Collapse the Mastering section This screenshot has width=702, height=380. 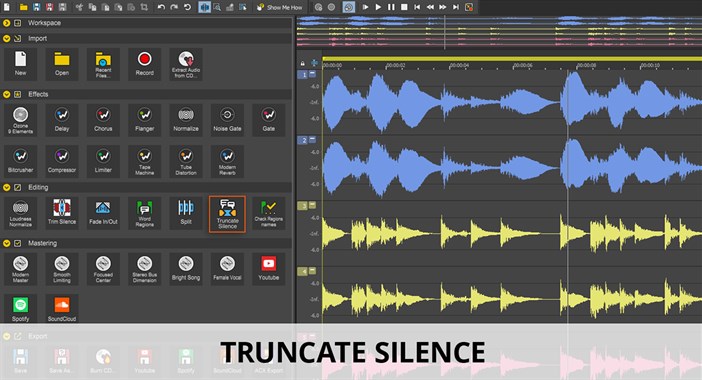point(6,243)
